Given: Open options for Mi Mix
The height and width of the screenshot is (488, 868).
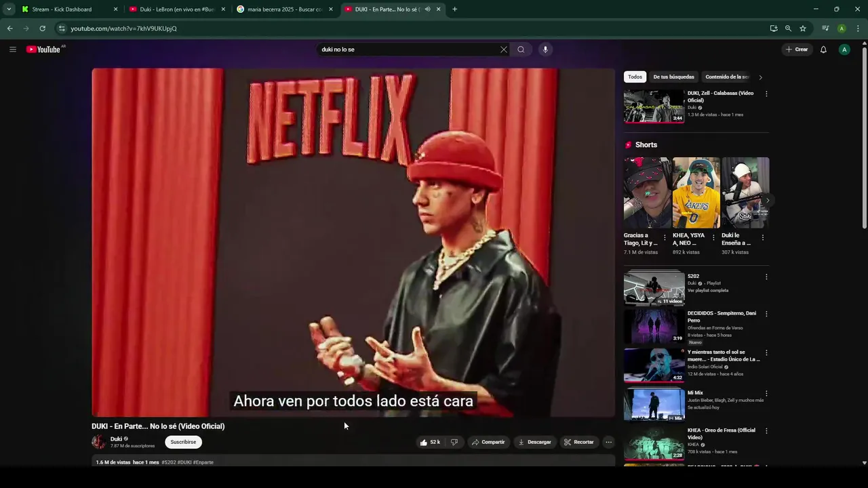Looking at the screenshot, I should click(766, 393).
